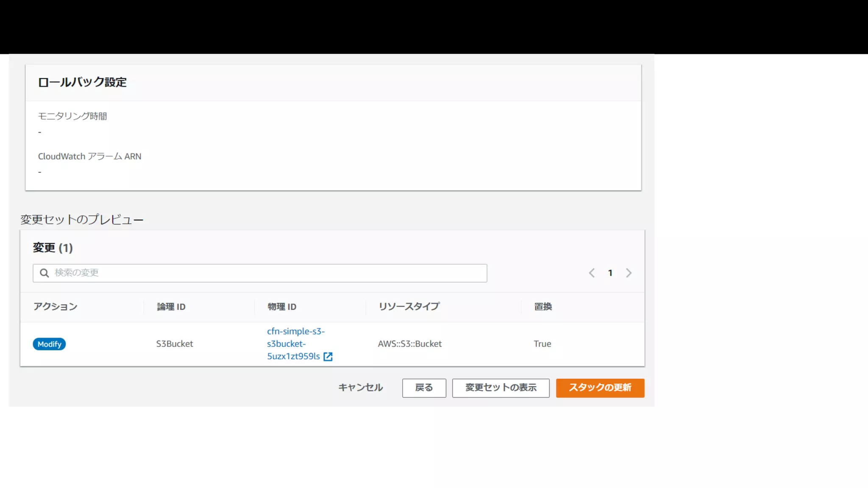The image size is (868, 488).
Task: Go to previous page with left chevron
Action: [592, 273]
